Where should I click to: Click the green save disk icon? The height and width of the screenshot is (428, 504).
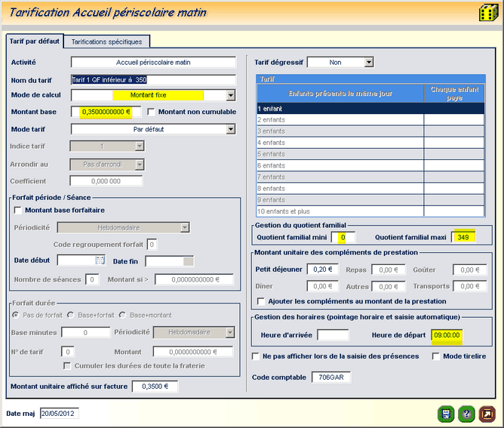tap(446, 414)
